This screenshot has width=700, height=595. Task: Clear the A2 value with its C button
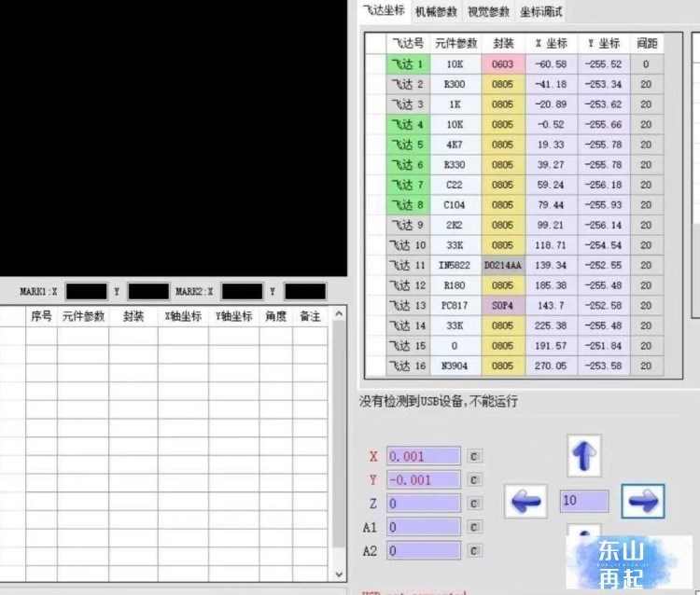[474, 551]
